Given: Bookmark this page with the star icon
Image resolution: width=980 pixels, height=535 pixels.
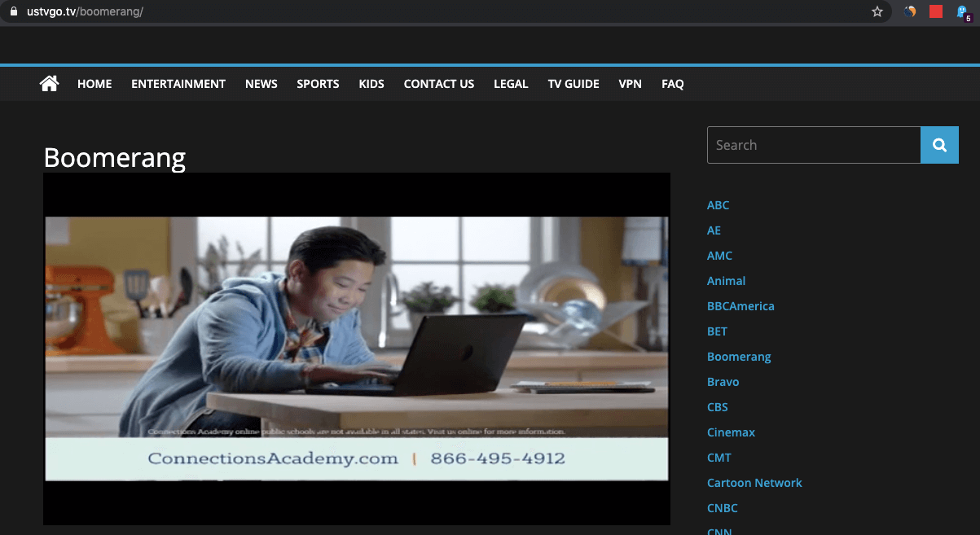Looking at the screenshot, I should tap(877, 12).
